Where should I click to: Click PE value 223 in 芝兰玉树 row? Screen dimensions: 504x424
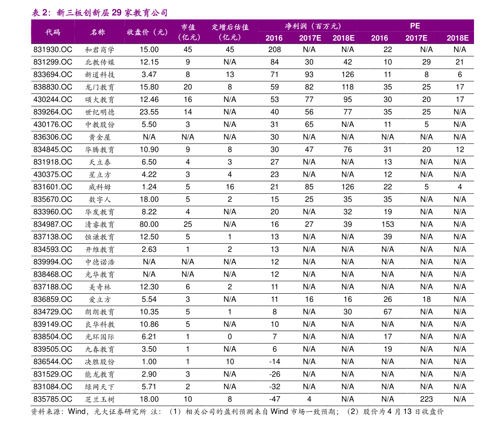(x=427, y=399)
